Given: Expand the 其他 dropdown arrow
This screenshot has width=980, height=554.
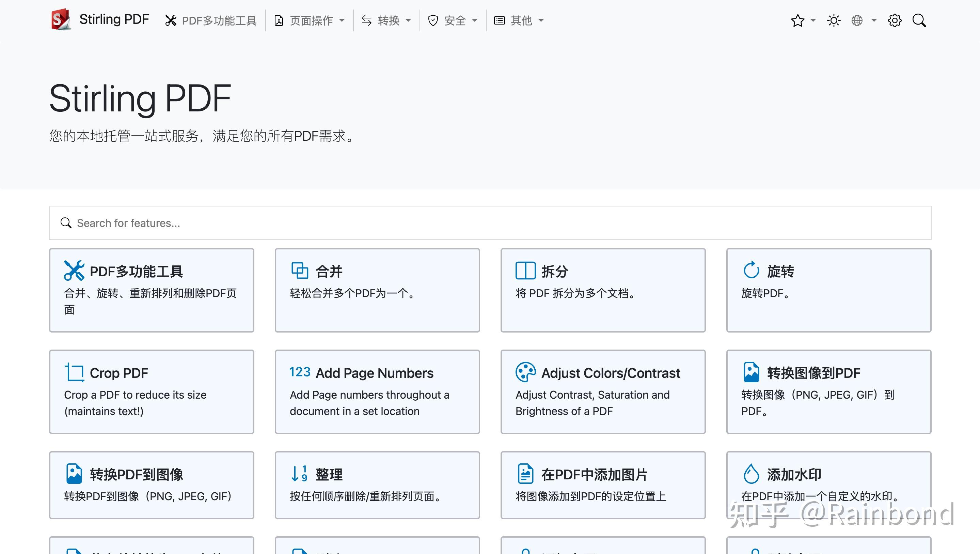Looking at the screenshot, I should [541, 20].
